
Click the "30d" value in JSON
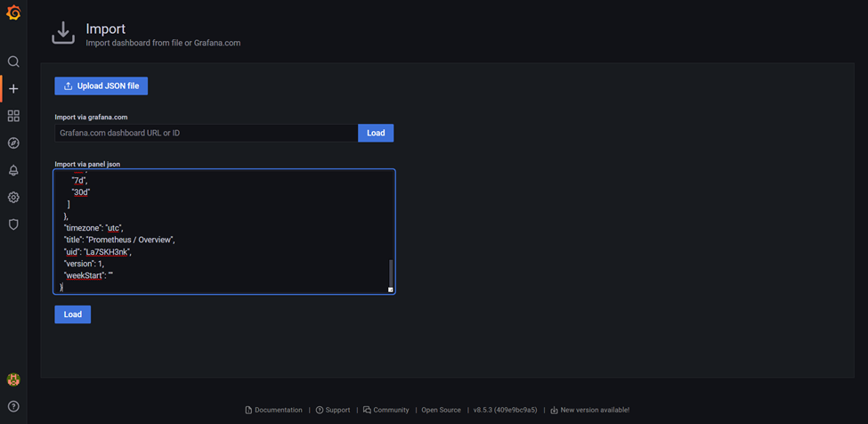81,192
